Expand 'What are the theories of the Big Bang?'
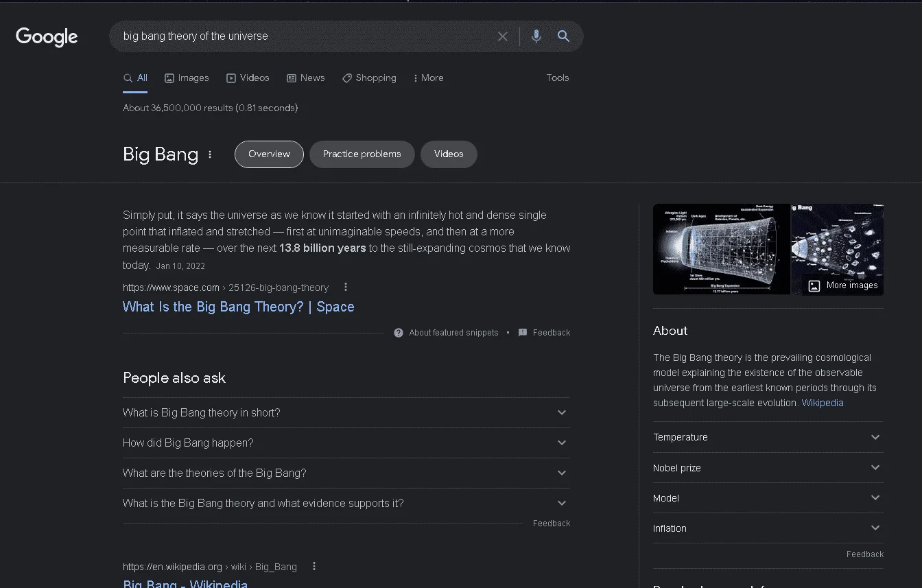The image size is (922, 588). coord(346,473)
